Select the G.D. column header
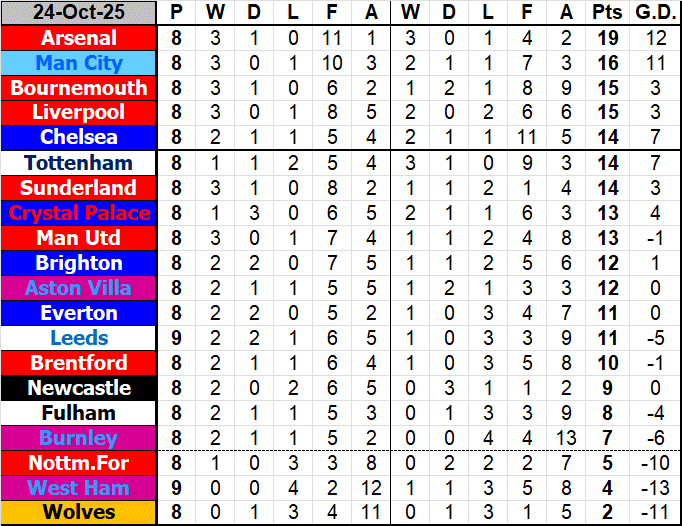This screenshot has width=682, height=526. tap(655, 13)
